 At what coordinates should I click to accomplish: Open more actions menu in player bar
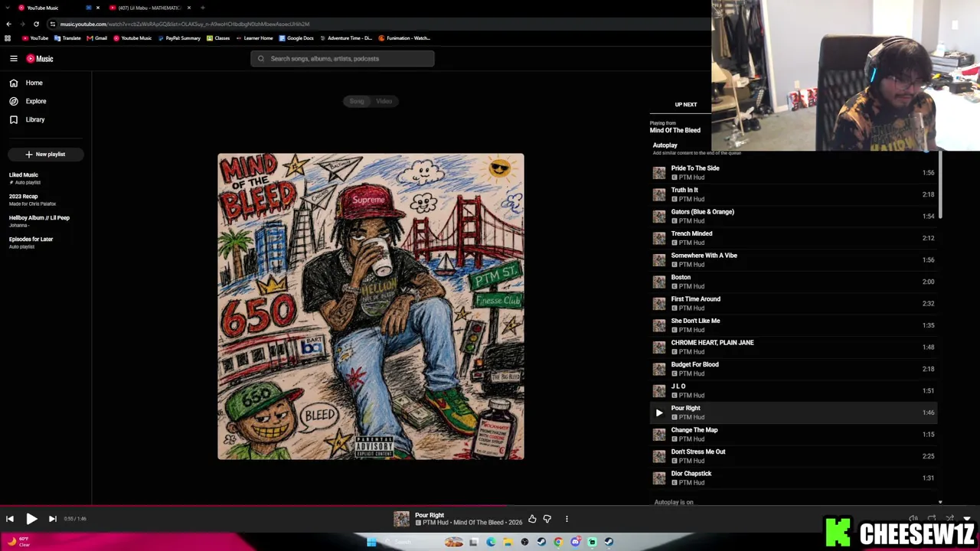pyautogui.click(x=567, y=519)
